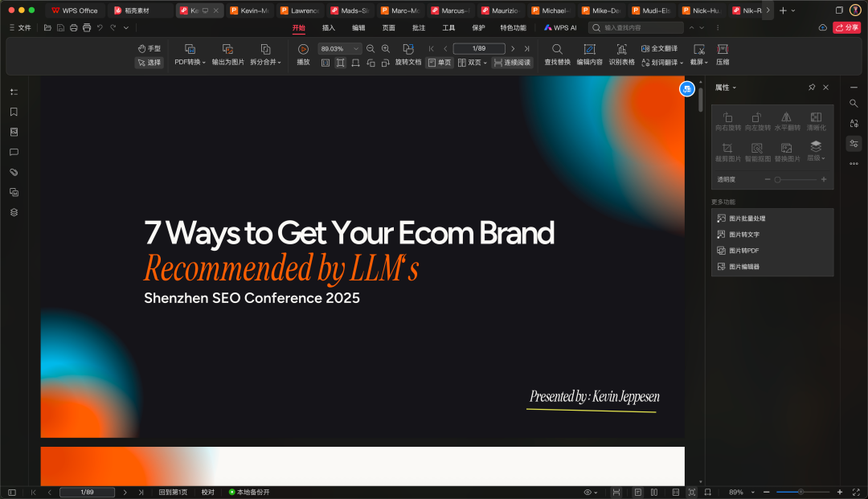Open the outline list panel in left sidebar
The image size is (868, 499).
coord(14,92)
